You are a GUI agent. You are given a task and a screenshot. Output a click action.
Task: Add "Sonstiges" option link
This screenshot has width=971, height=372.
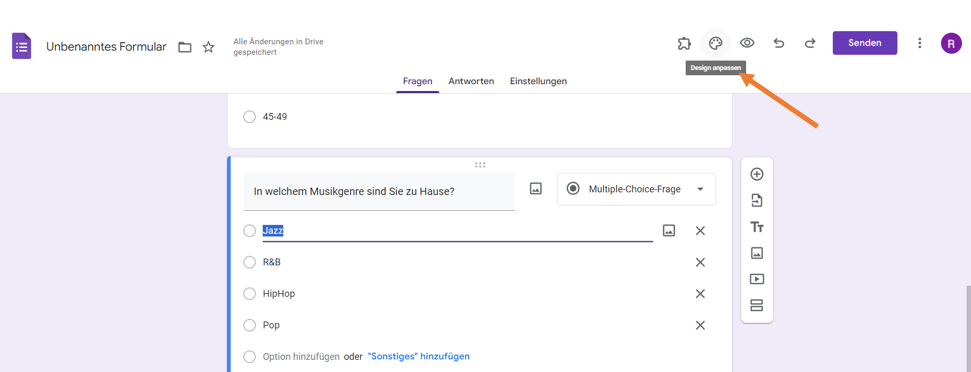pyautogui.click(x=419, y=357)
